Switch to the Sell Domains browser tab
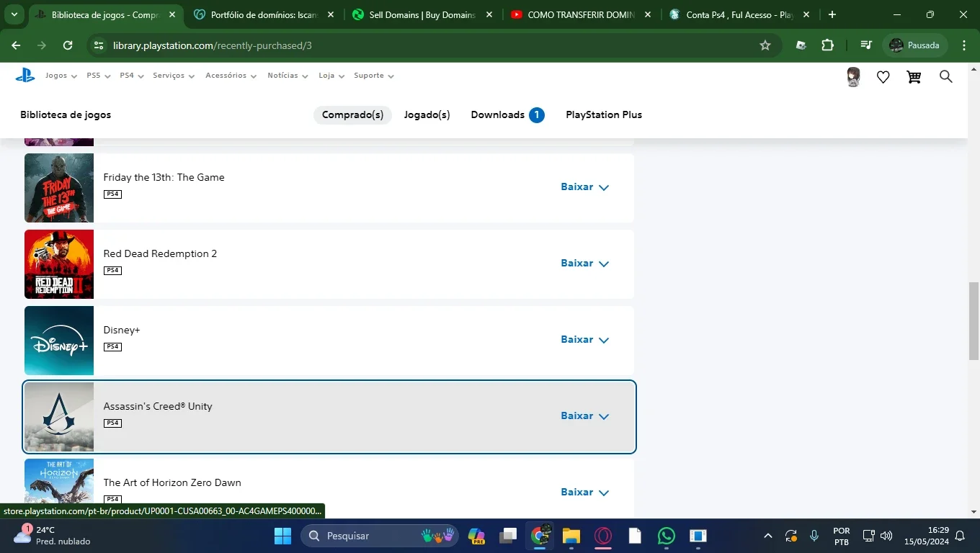Image resolution: width=980 pixels, height=553 pixels. pyautogui.click(x=422, y=14)
